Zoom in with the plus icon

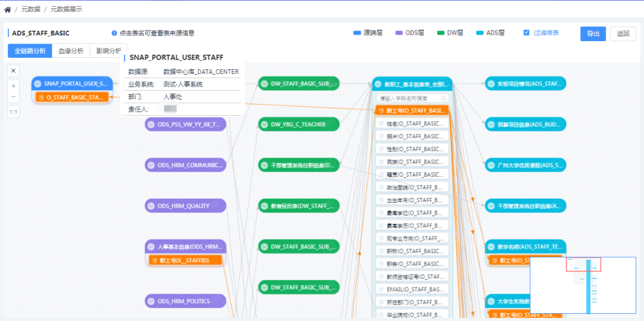14,86
